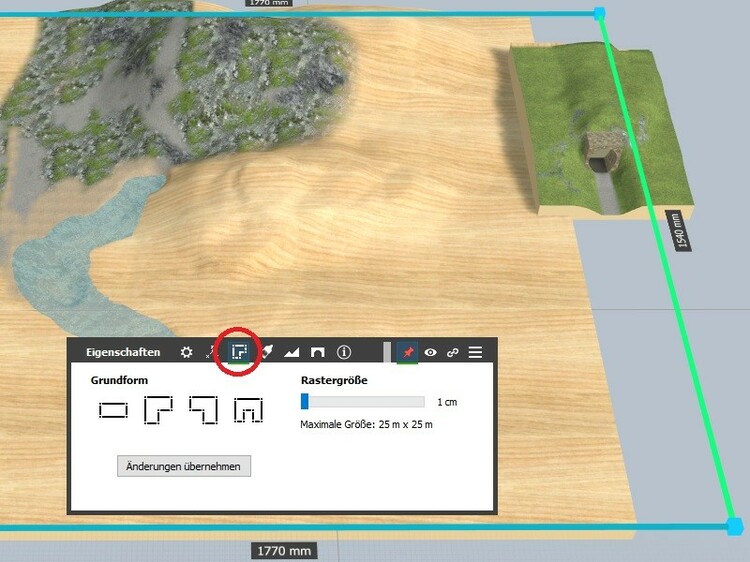Screen dimensions: 750x562
Task: Click the Rastergröße slider track
Action: pos(363,401)
